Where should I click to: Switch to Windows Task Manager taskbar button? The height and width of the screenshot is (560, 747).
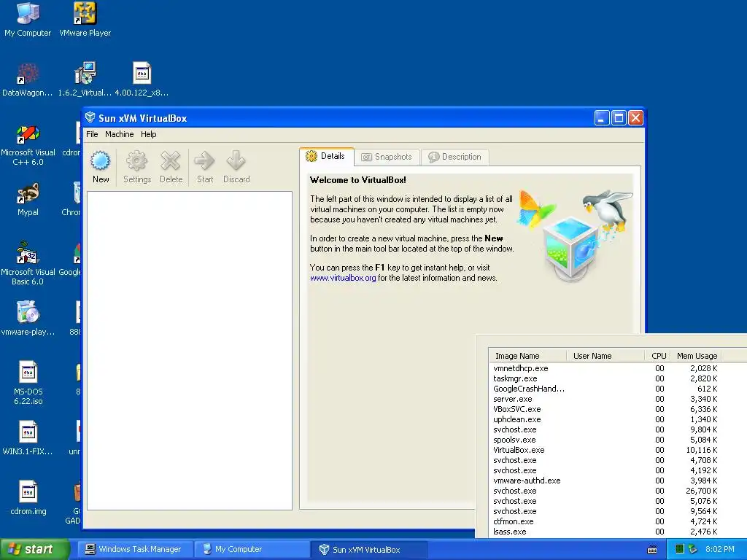click(135, 550)
